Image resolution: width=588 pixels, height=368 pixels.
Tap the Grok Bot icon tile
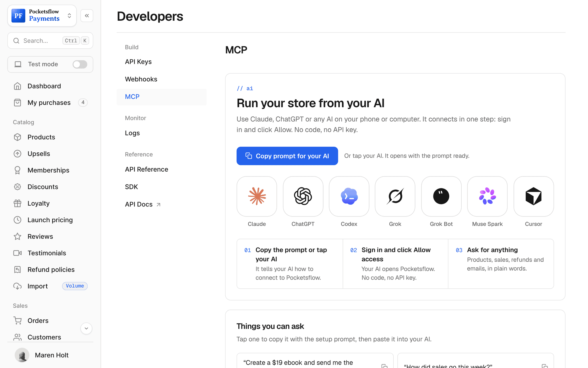tap(441, 196)
